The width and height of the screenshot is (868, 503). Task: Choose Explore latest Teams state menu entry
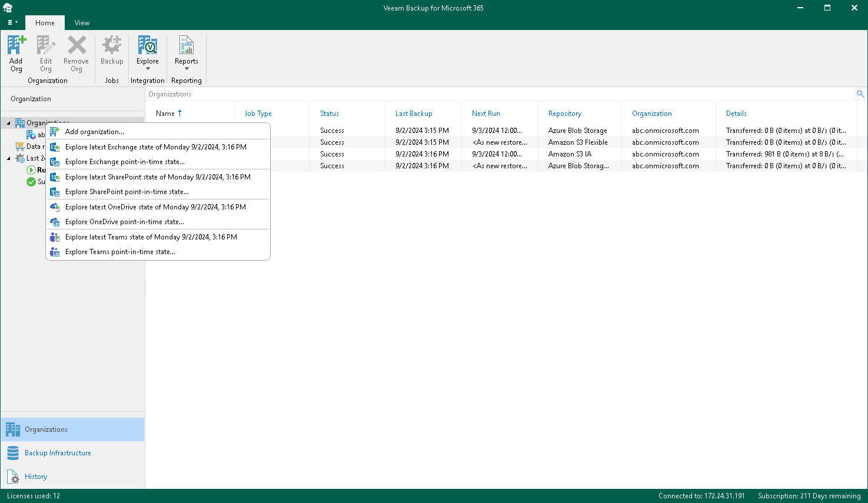(158, 237)
